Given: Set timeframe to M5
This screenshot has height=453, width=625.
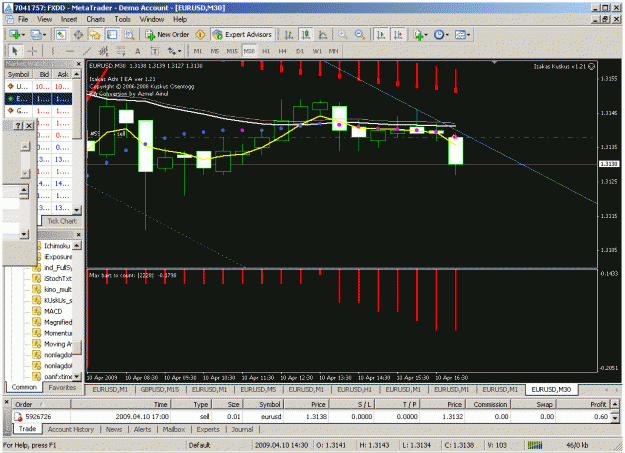Looking at the screenshot, I should point(214,51).
